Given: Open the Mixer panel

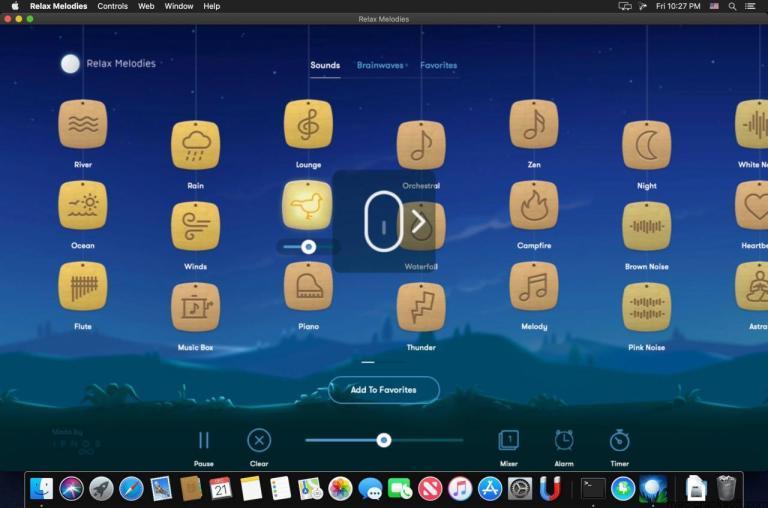Looking at the screenshot, I should pyautogui.click(x=509, y=440).
